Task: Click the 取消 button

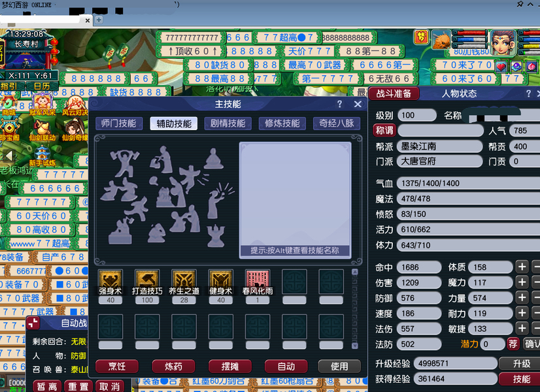Action: point(109,387)
